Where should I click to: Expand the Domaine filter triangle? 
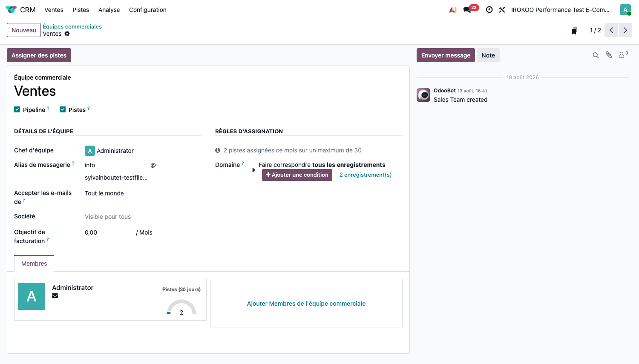coord(254,170)
